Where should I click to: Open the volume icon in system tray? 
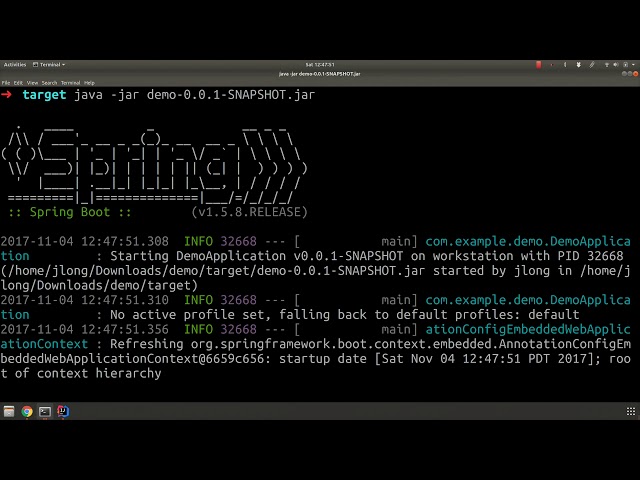(616, 64)
